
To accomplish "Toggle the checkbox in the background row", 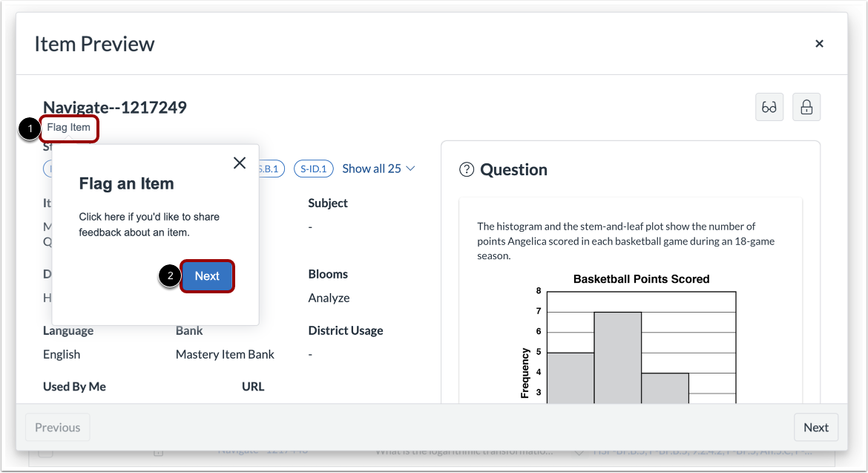I will point(46,452).
